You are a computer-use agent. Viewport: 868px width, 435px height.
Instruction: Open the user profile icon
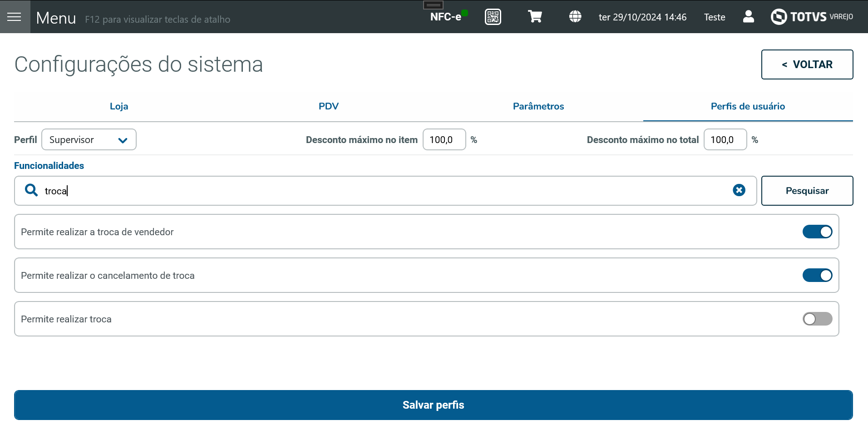(x=748, y=17)
